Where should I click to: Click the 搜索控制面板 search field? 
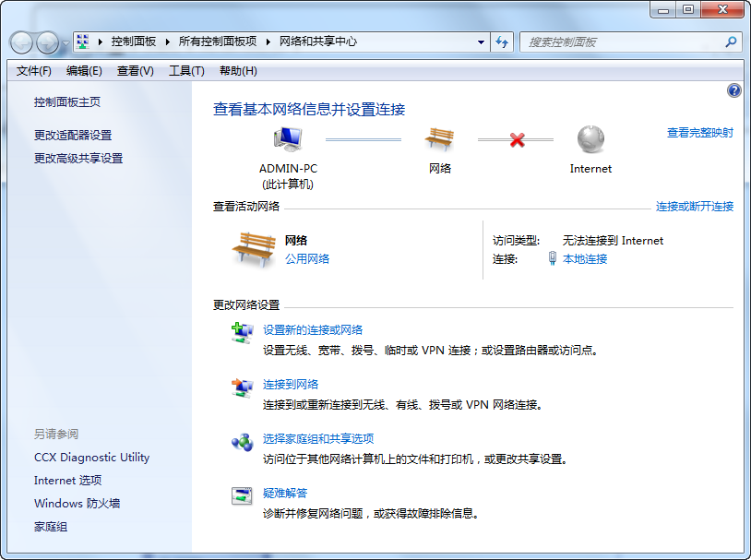click(623, 42)
